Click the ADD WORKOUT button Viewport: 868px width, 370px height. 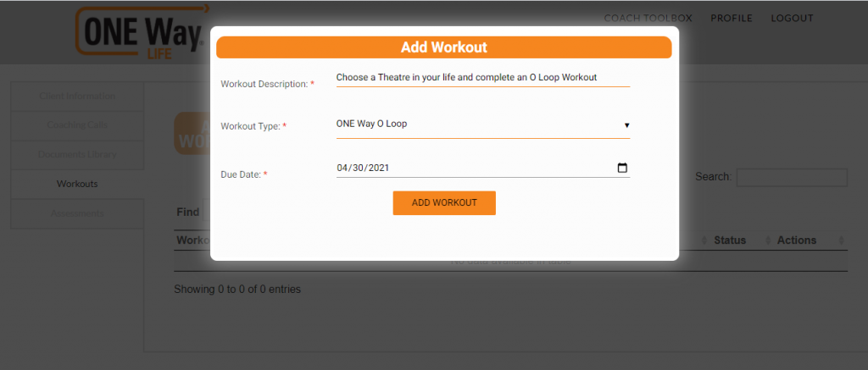(x=444, y=203)
